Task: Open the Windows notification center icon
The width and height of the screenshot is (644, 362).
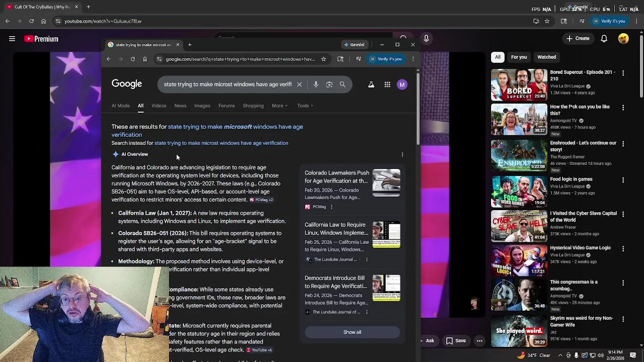Action: click(x=633, y=355)
